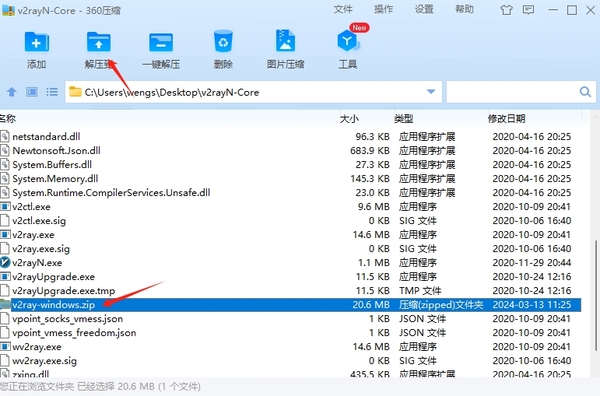Screen dimensions: 600x396
Task: Click the v2rayUpgrade.exe application icon
Action: point(5,277)
